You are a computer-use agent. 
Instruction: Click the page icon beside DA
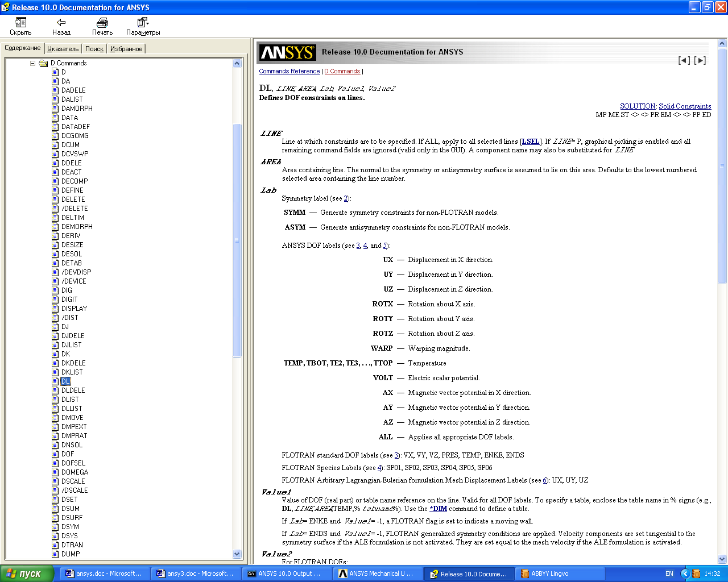(x=55, y=81)
